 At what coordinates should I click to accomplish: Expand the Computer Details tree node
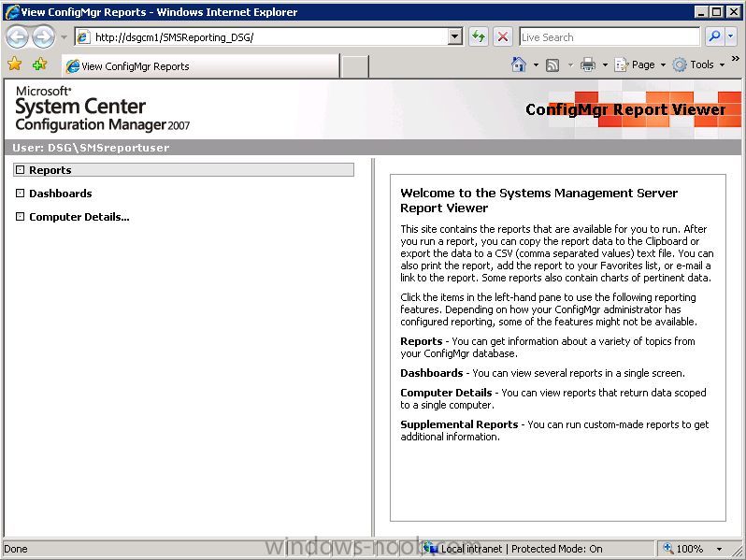[x=20, y=217]
